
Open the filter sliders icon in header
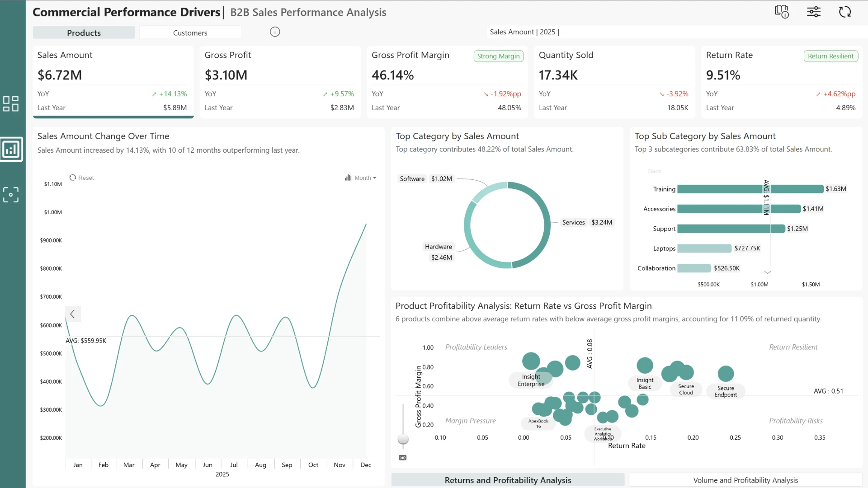814,12
